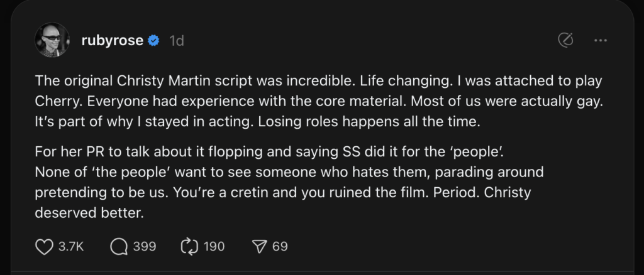View the 3.7K likes count
Viewport: 644px width, 275px height.
(x=71, y=247)
